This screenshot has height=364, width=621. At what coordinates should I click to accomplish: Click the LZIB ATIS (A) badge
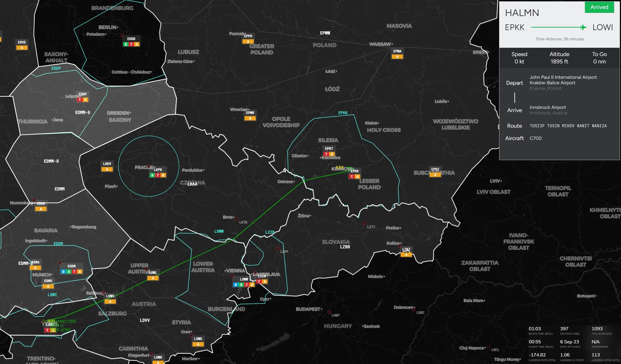(x=265, y=282)
